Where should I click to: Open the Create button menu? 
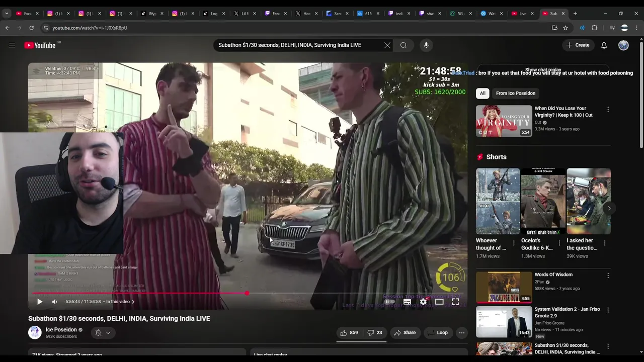tap(578, 45)
